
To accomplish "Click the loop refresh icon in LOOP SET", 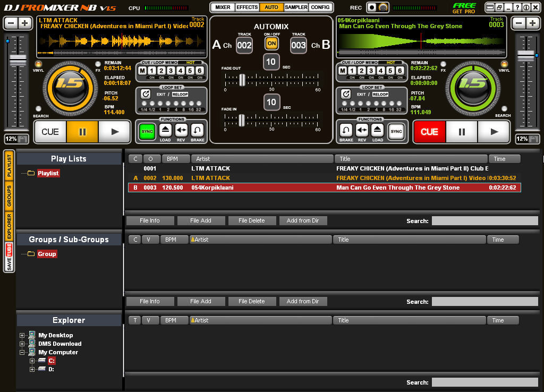I will [146, 94].
